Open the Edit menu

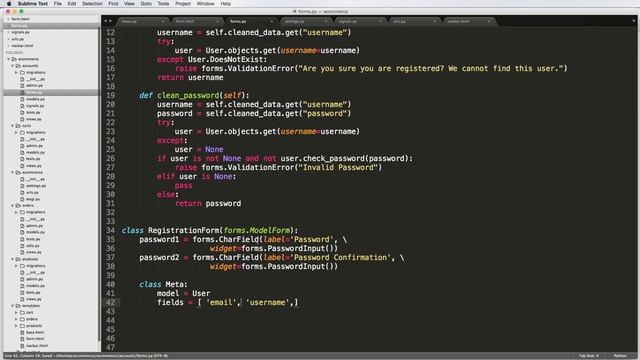point(72,4)
